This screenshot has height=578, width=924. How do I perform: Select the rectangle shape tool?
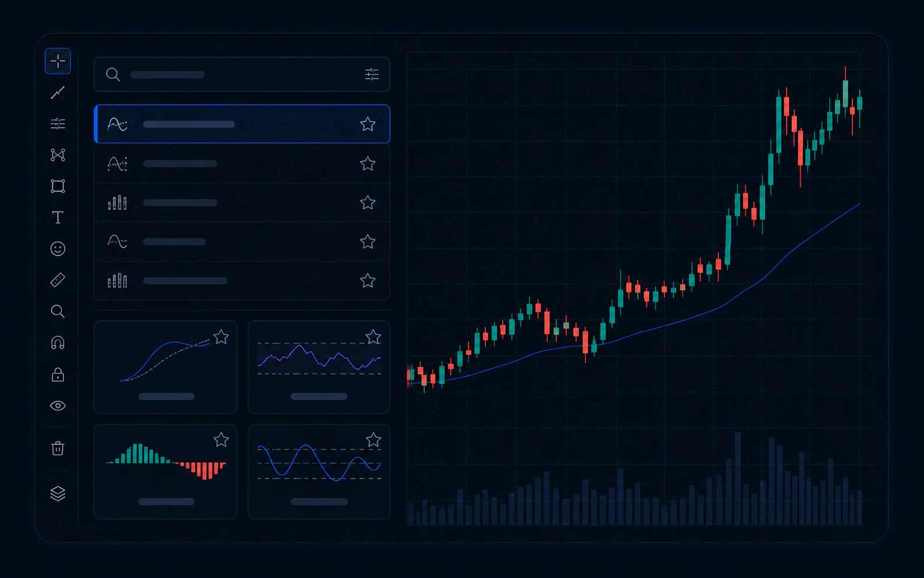point(58,186)
